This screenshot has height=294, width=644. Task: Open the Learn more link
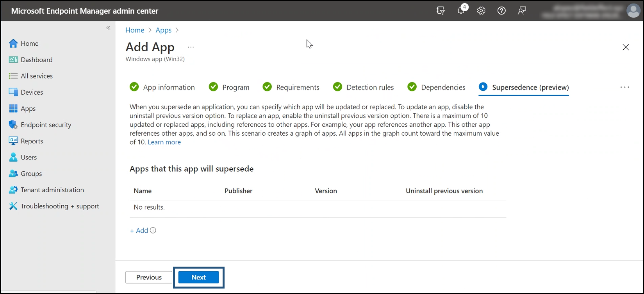[x=164, y=142]
